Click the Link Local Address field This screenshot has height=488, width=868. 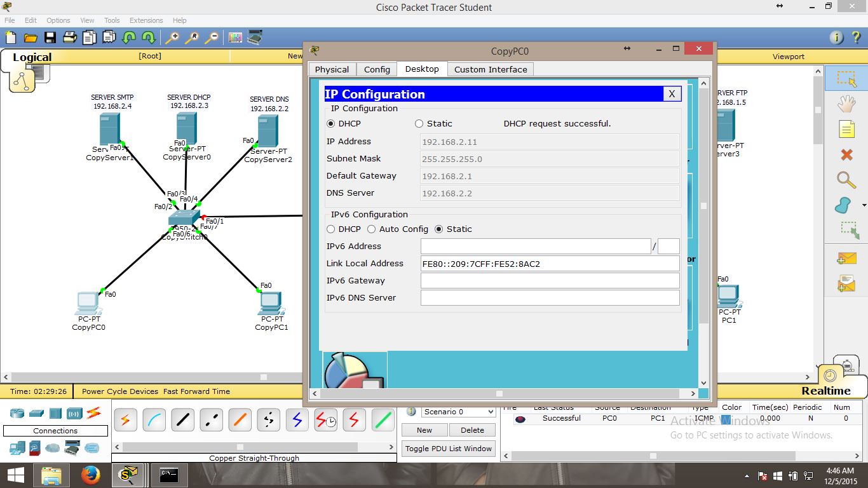point(550,263)
